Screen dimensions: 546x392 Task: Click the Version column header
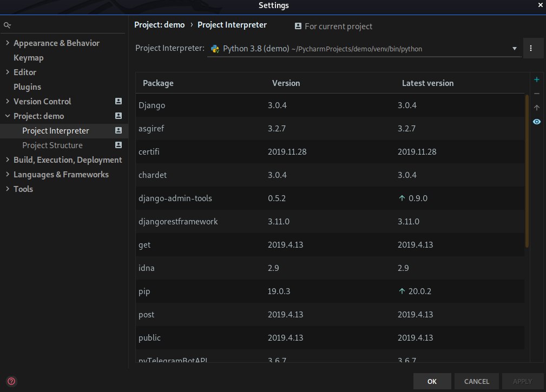[286, 83]
